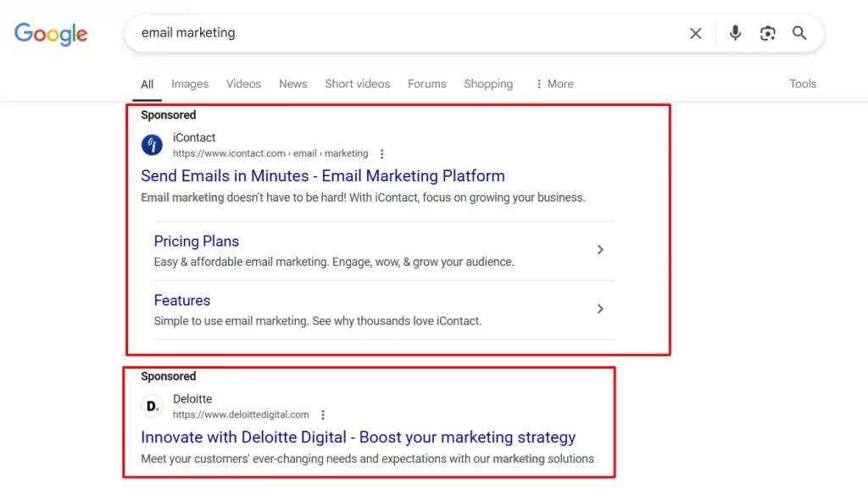Open Innovate with Deloitte Digital ad link
The image size is (868, 494).
pos(359,437)
